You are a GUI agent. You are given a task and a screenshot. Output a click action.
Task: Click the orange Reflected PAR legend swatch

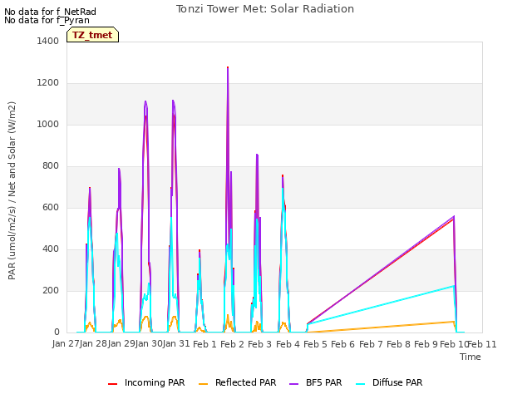[203, 384]
